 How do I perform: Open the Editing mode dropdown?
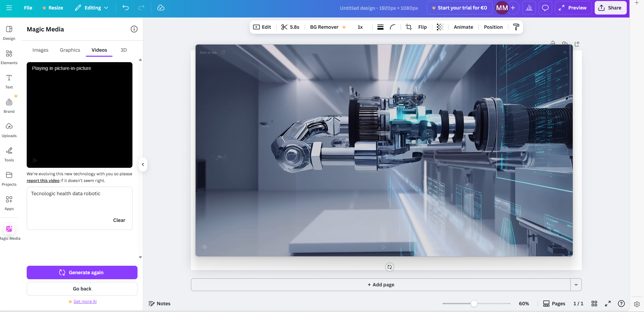click(92, 8)
